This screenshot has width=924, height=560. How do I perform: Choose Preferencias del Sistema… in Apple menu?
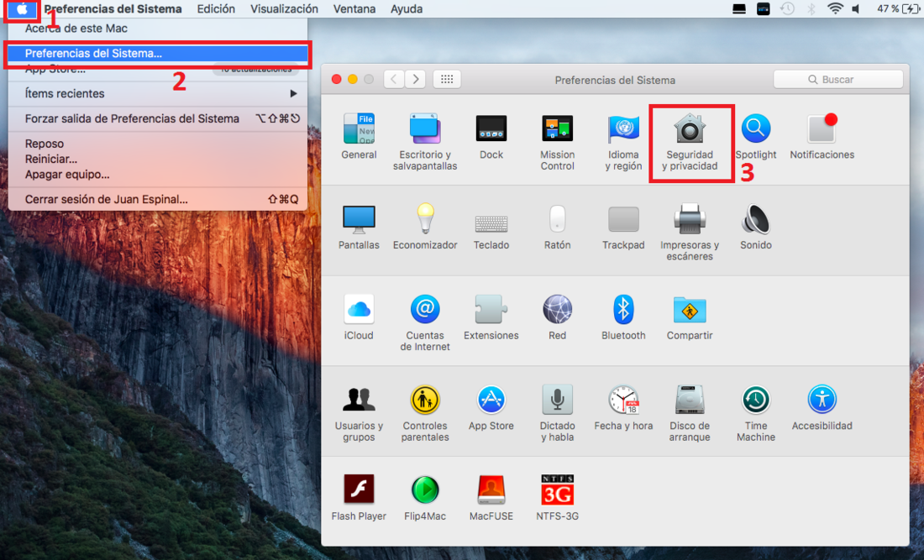158,53
